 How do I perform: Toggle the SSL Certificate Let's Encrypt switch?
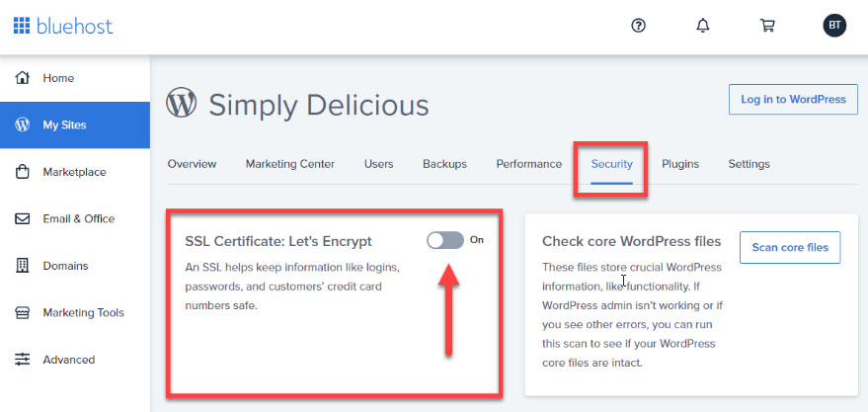click(x=445, y=240)
